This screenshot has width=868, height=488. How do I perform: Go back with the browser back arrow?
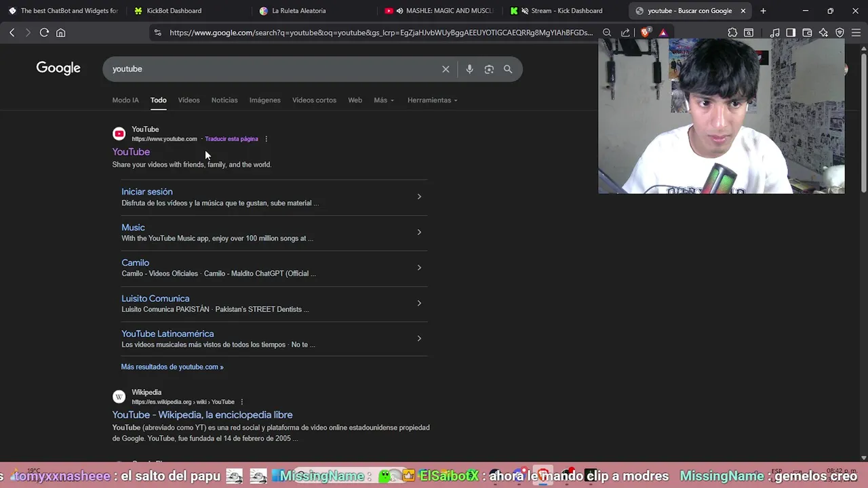click(12, 33)
